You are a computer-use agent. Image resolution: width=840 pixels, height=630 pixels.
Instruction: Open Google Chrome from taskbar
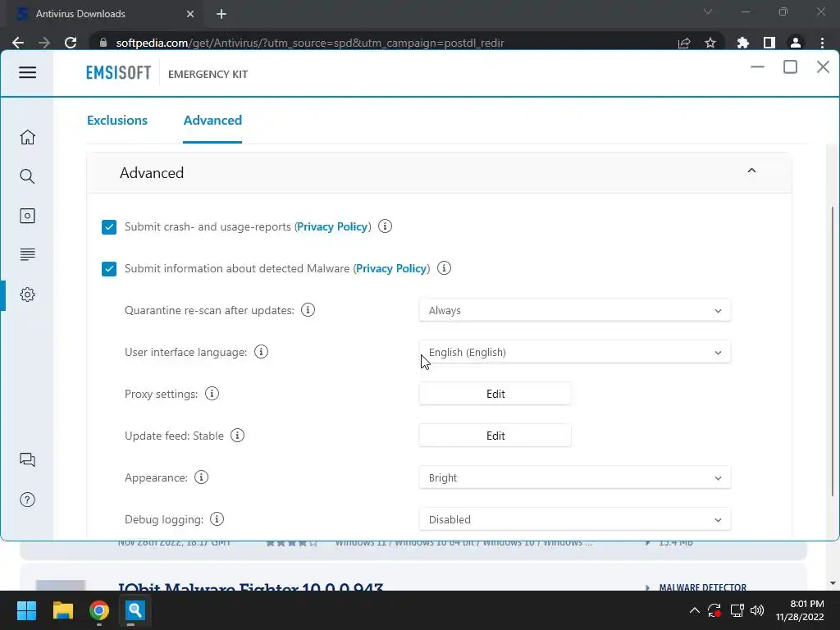[x=99, y=610]
